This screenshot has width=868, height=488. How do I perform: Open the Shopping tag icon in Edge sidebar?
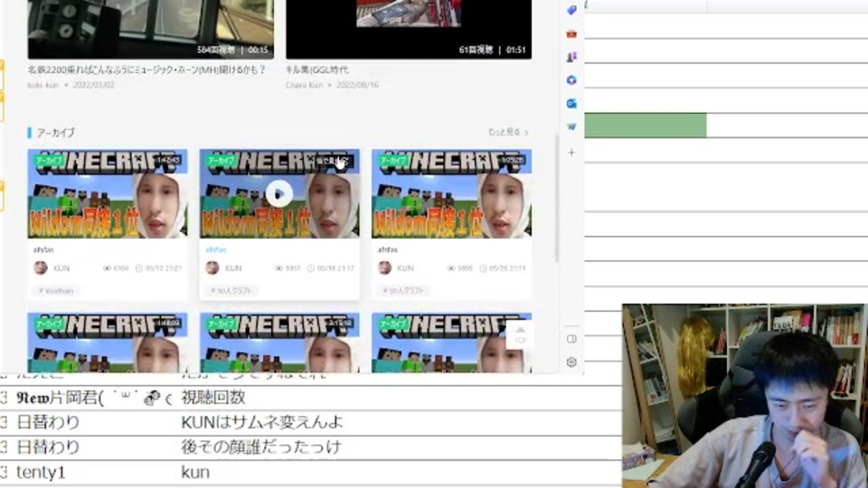point(571,10)
